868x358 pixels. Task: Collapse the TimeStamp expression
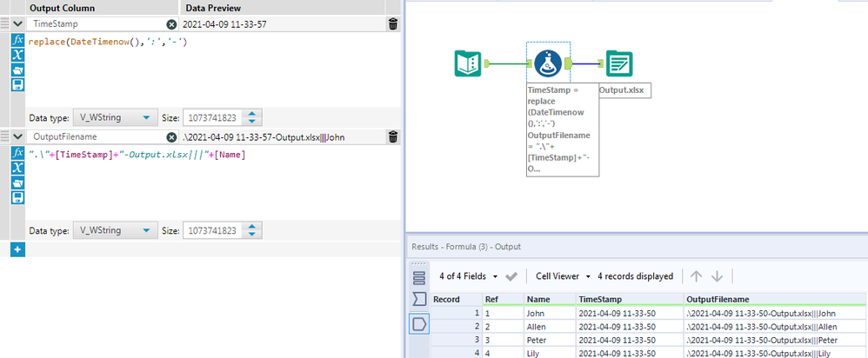[17, 24]
